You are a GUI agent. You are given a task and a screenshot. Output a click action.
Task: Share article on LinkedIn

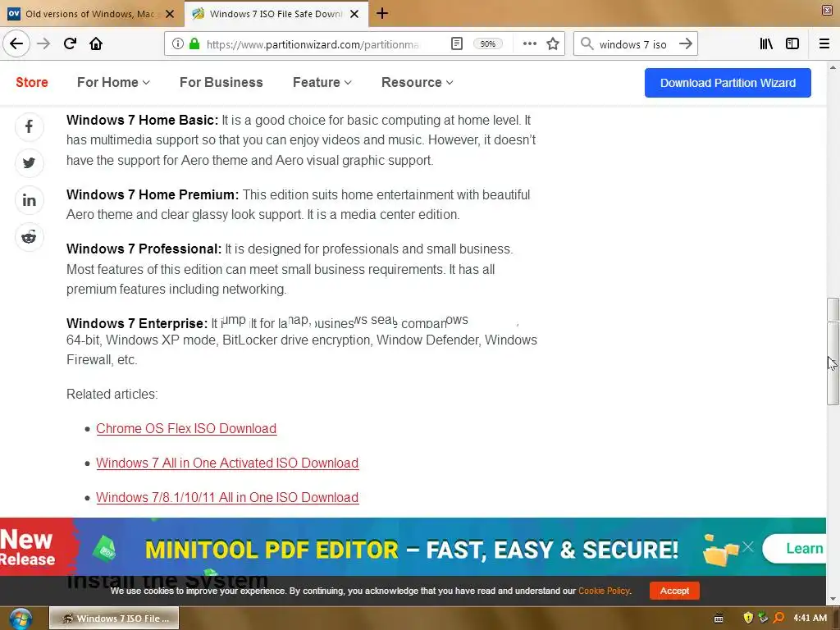[x=29, y=200]
